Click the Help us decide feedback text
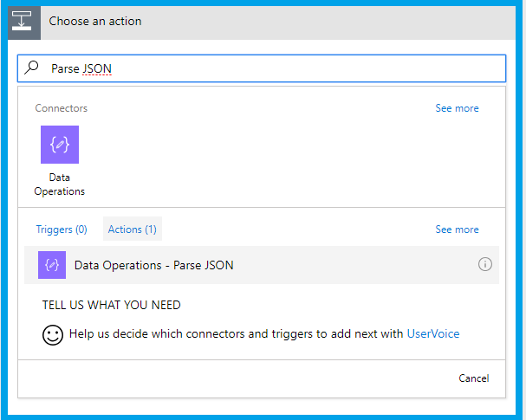Image resolution: width=526 pixels, height=420 pixels. [237, 334]
